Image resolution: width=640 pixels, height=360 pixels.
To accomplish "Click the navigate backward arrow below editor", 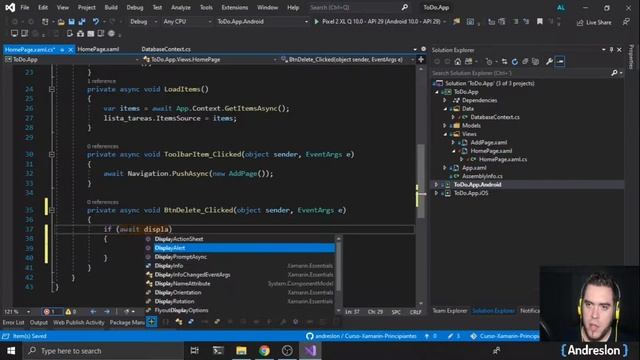I will click(x=93, y=312).
